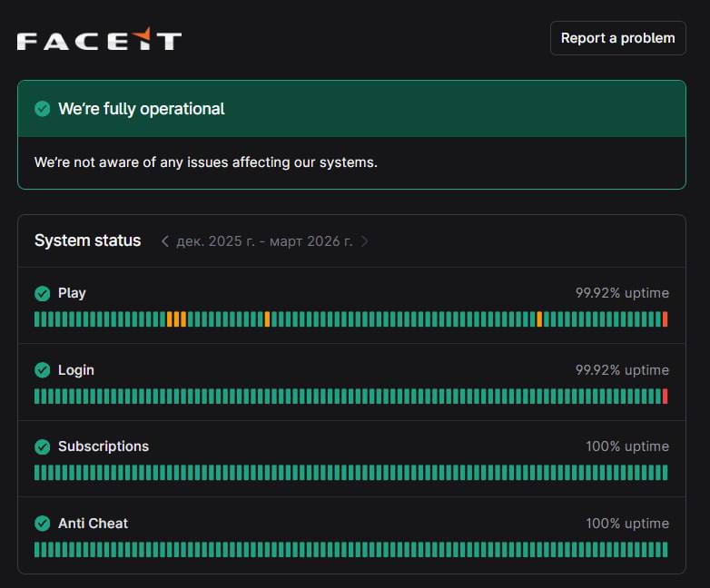Screen dimensions: 710x588
Task: Select the Subscriptions component label
Action: point(103,446)
